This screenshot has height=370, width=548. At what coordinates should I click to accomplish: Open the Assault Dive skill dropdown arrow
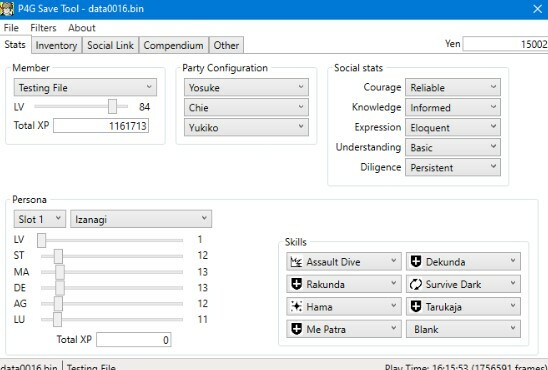coord(394,261)
